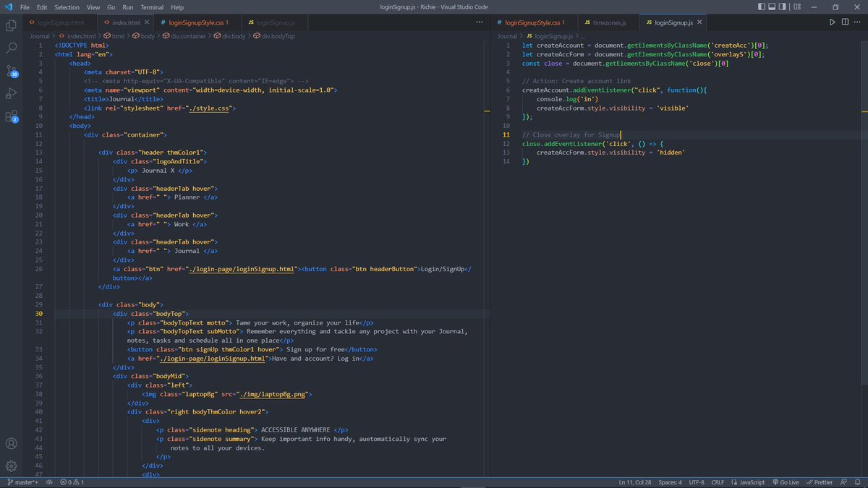This screenshot has height=488, width=868.
Task: Open notifications bell in status bar
Action: [858, 482]
